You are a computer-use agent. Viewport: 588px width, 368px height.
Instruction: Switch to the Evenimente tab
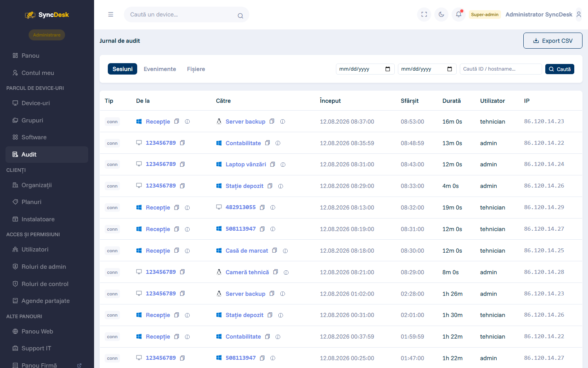(x=160, y=69)
